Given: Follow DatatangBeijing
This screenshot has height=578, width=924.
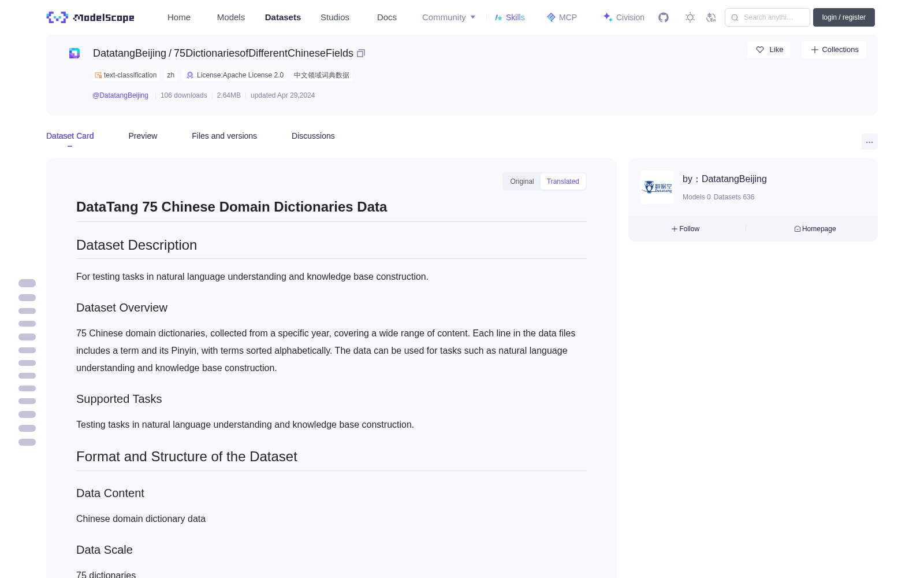Looking at the screenshot, I should 685,229.
